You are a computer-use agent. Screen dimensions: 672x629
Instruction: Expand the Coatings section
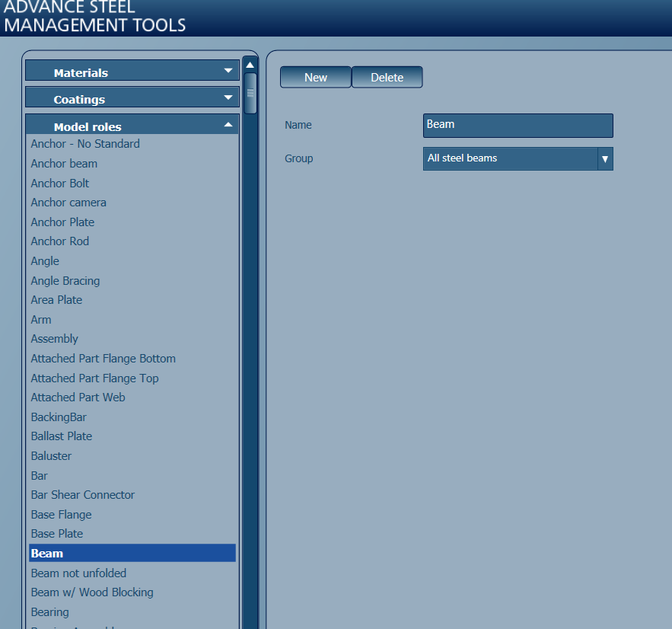pyautogui.click(x=132, y=97)
